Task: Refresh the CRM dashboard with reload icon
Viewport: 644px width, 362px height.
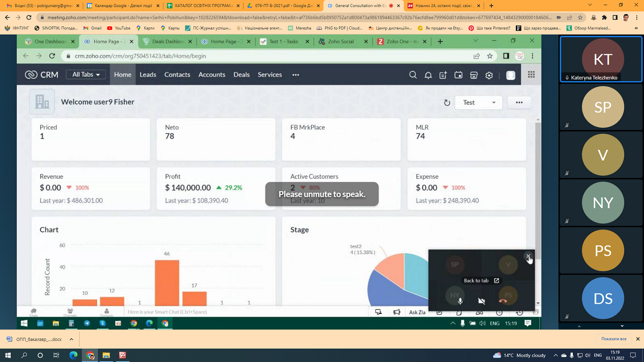Action: (447, 103)
